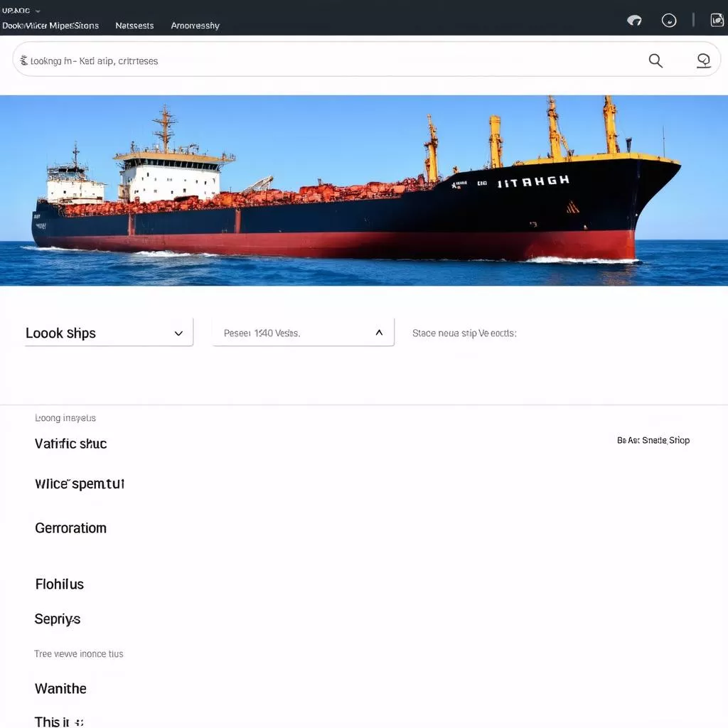Open the profile photo icon in the top corner
Screen dimensions: 728x728
[717, 19]
